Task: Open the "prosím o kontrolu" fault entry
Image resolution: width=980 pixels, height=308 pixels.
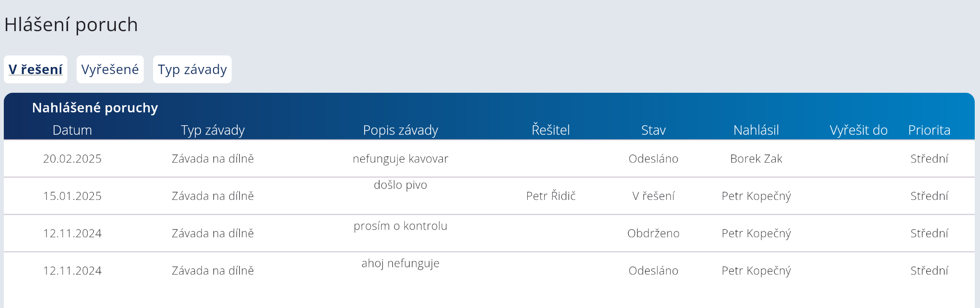Action: point(401,226)
